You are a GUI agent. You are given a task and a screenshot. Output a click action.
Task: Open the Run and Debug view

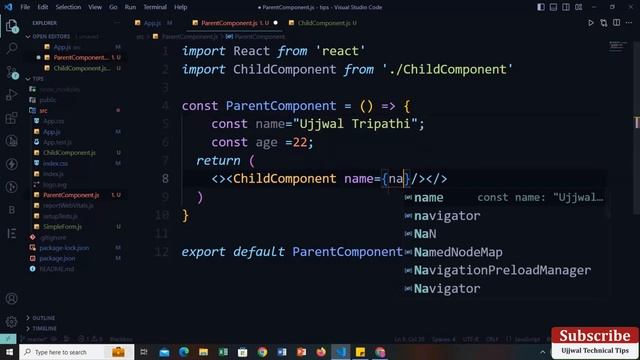pyautogui.click(x=11, y=95)
